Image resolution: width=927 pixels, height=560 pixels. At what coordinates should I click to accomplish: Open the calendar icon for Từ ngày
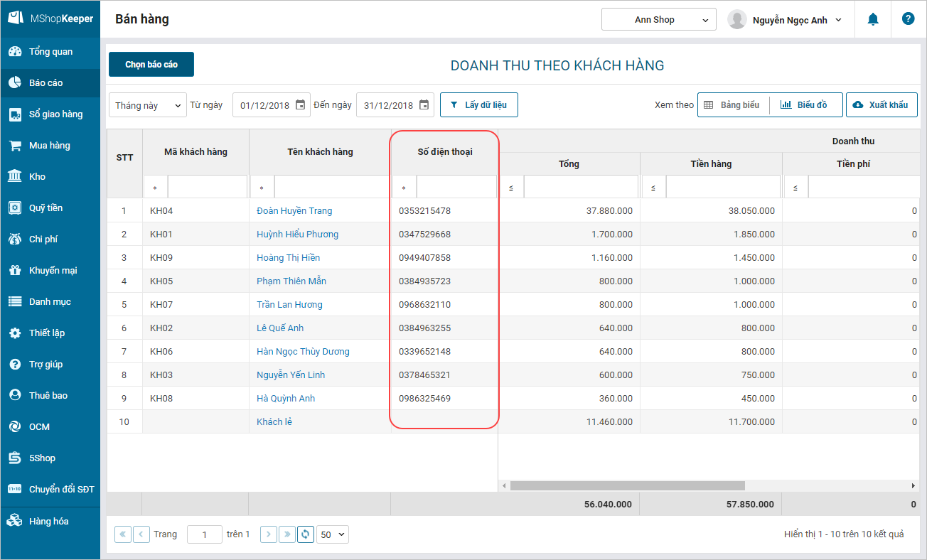(300, 105)
